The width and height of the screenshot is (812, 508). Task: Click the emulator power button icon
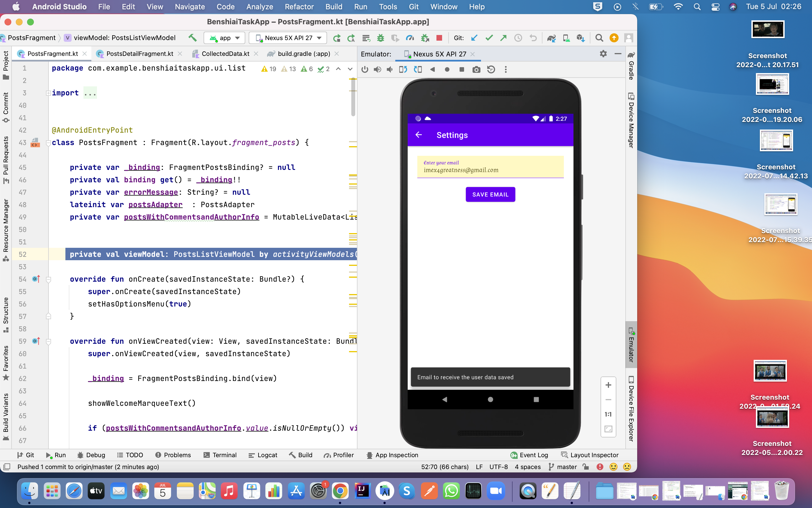pos(365,69)
